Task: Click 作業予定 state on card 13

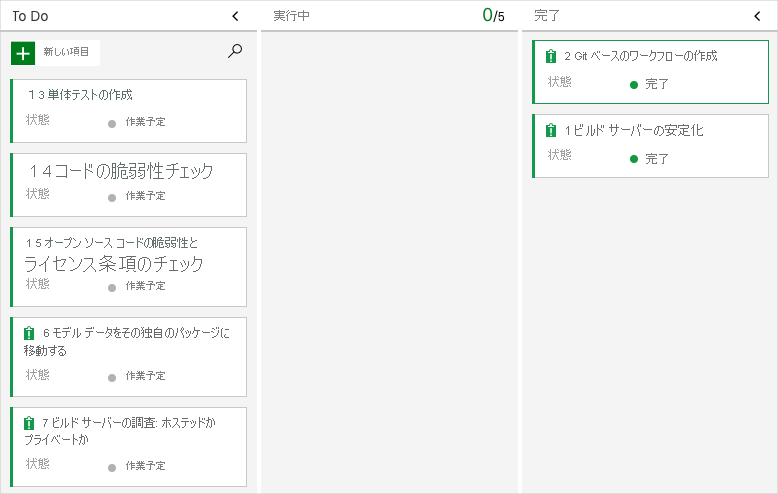Action: pyautogui.click(x=145, y=122)
